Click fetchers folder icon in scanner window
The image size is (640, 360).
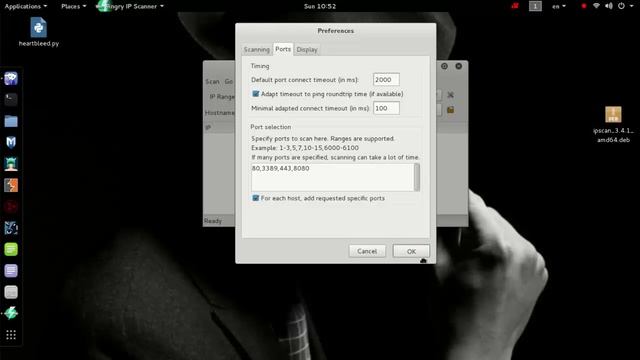click(451, 110)
